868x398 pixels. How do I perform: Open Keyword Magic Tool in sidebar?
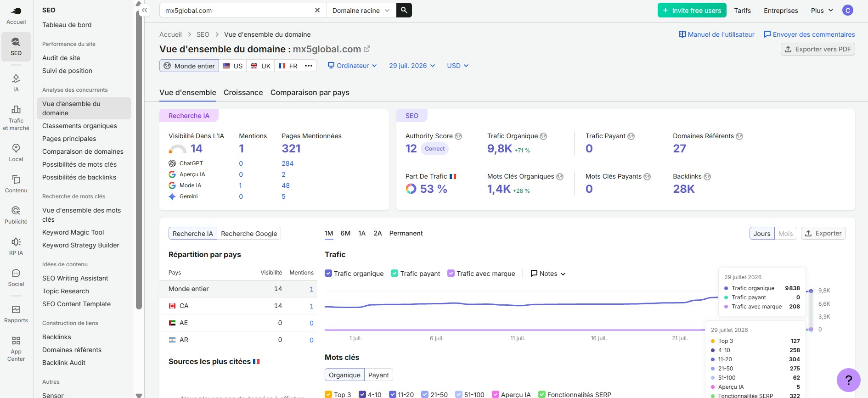(73, 232)
